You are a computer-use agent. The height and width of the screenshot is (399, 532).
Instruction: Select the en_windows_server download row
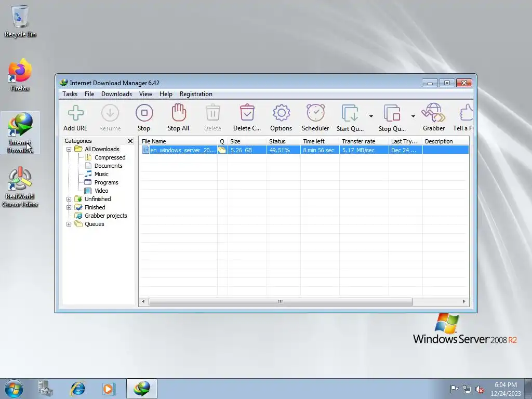304,150
